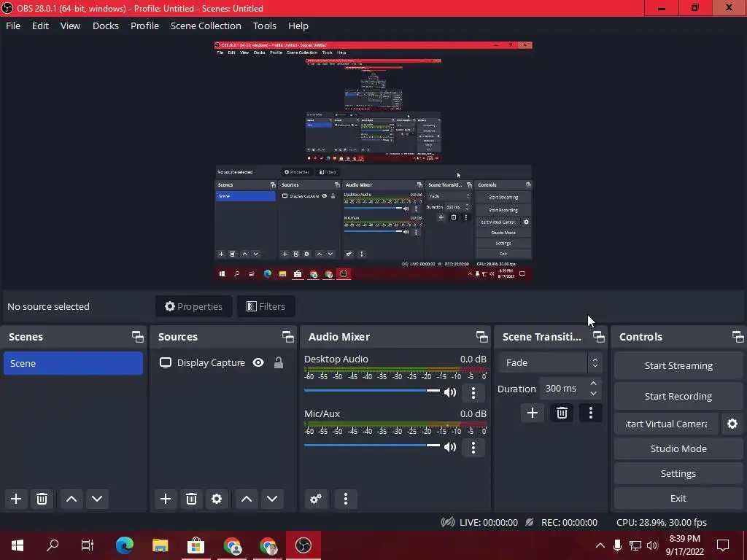Open Audio Mixer panel options menu

tap(346, 499)
